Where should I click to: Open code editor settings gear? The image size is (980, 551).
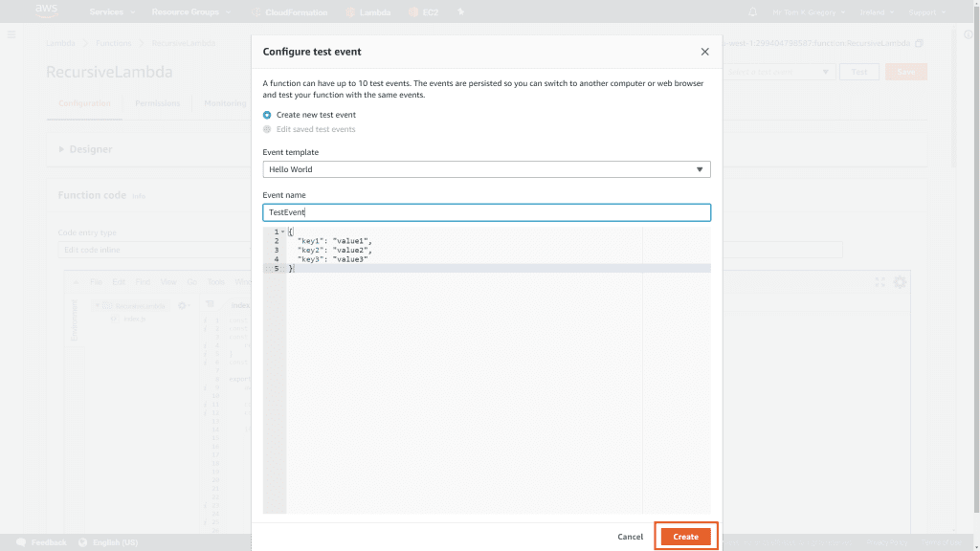click(900, 282)
